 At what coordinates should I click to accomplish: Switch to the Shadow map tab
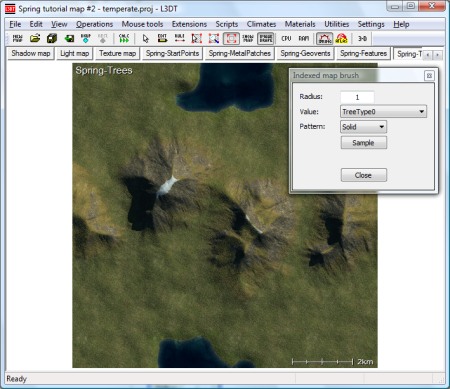click(31, 53)
